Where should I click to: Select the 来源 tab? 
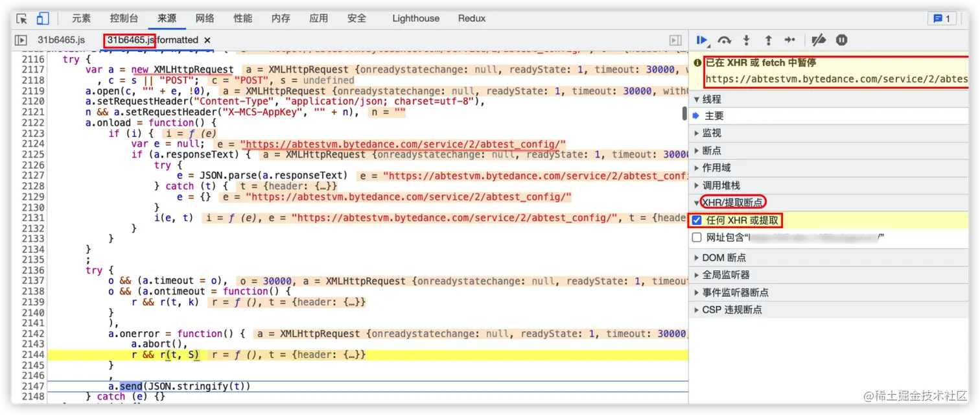point(167,18)
